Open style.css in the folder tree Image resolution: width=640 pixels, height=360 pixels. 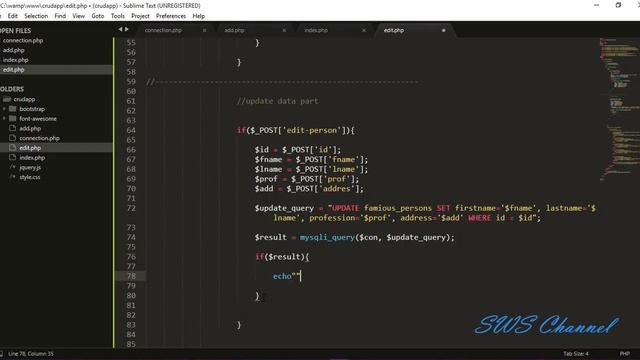[x=30, y=177]
